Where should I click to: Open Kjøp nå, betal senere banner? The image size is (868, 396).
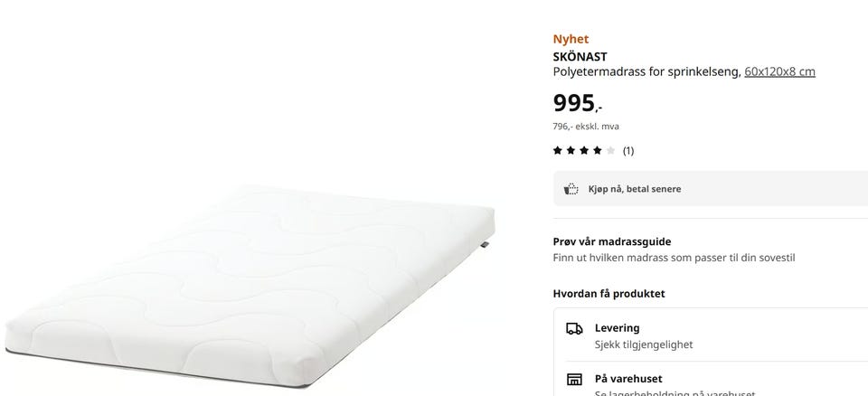[x=711, y=189]
